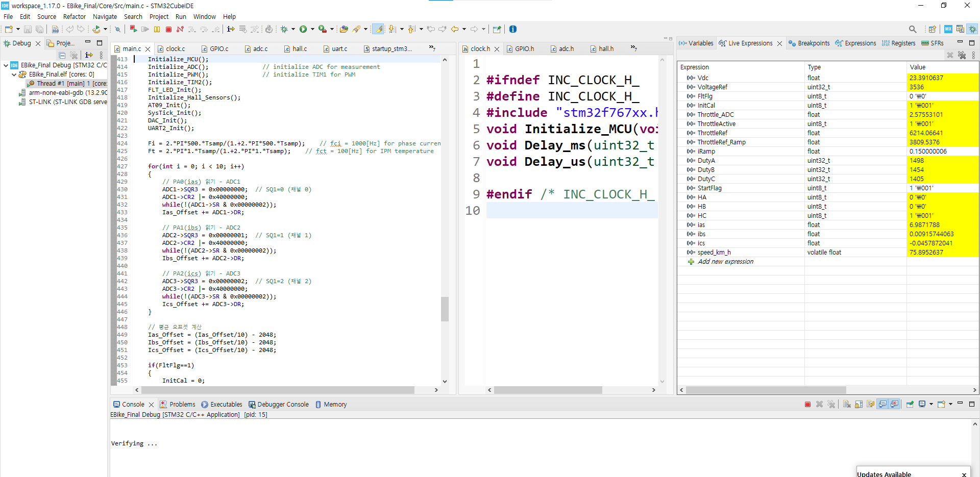
Task: Toggle Scroll Lock in Console toolbar
Action: click(859, 405)
